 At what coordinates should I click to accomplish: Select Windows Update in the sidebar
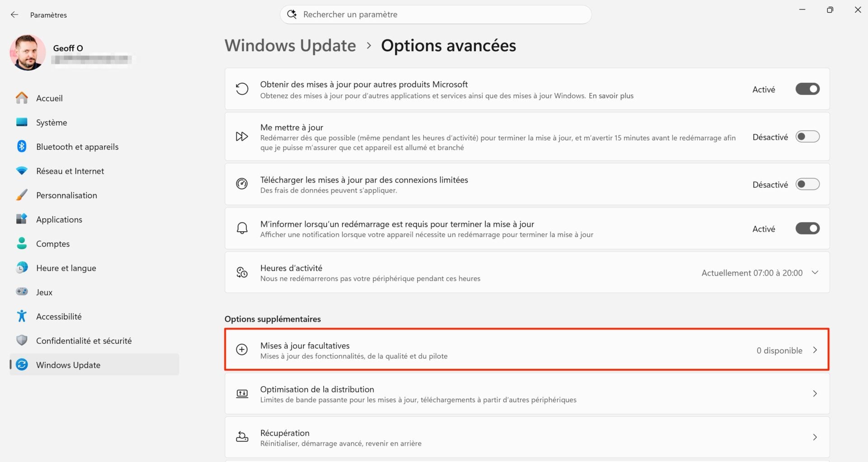[68, 365]
